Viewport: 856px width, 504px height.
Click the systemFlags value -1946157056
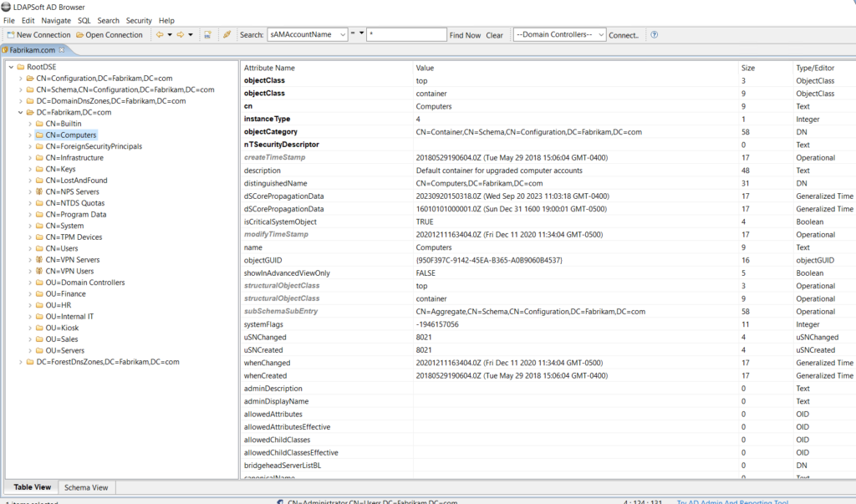[437, 324]
